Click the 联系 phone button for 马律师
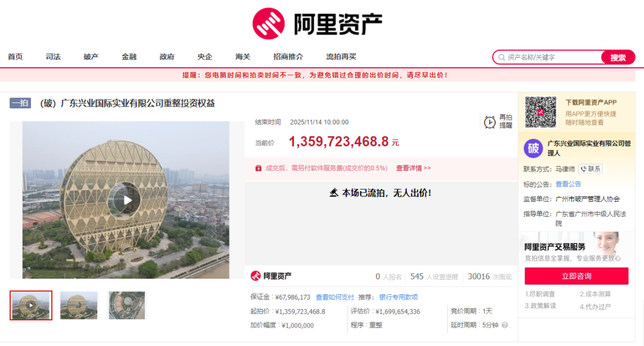 pyautogui.click(x=590, y=169)
